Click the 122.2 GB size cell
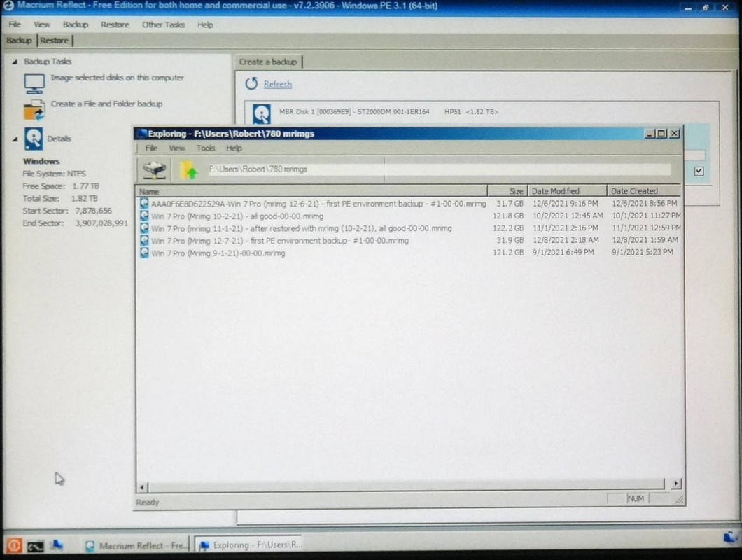The height and width of the screenshot is (560, 742). pyautogui.click(x=508, y=227)
